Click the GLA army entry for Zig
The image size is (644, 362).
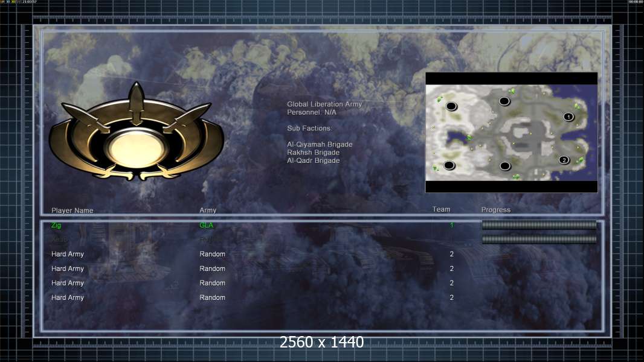[x=206, y=225]
